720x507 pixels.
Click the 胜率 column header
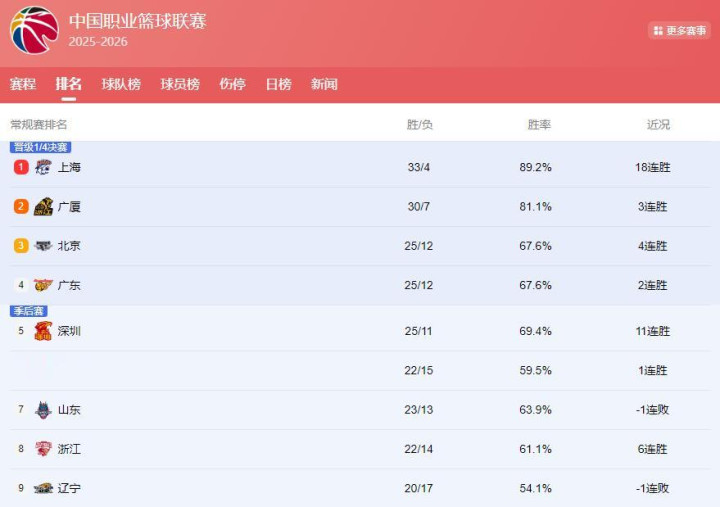tap(539, 125)
